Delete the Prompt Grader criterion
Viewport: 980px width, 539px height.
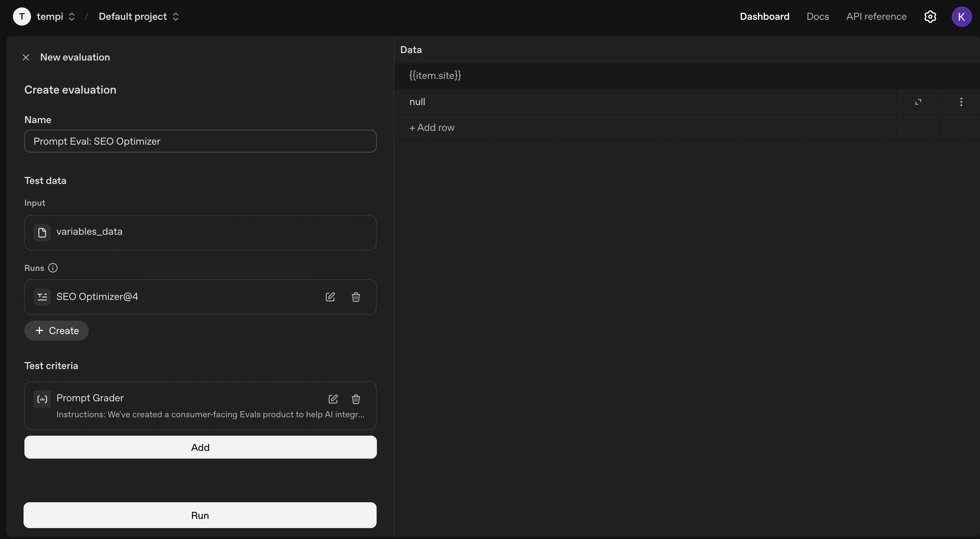356,399
